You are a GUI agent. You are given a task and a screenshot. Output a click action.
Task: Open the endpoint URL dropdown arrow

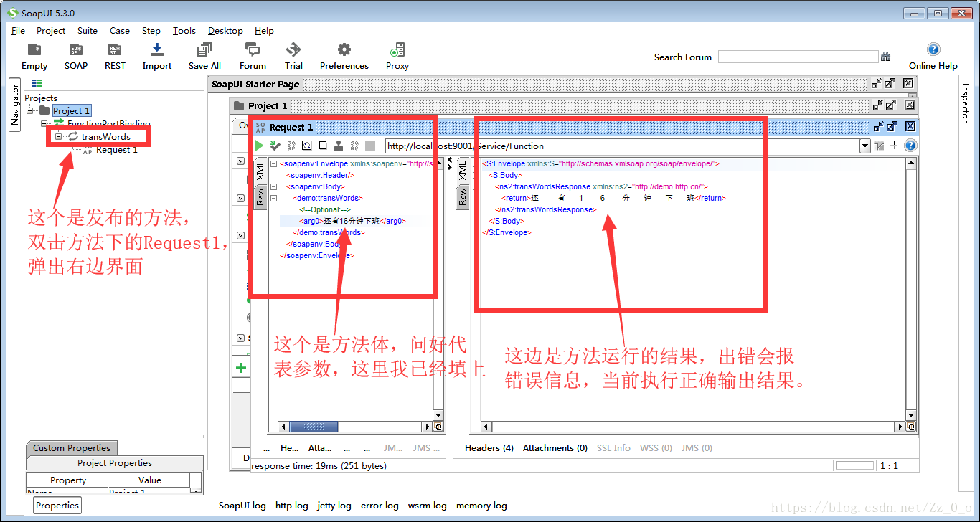click(x=864, y=146)
